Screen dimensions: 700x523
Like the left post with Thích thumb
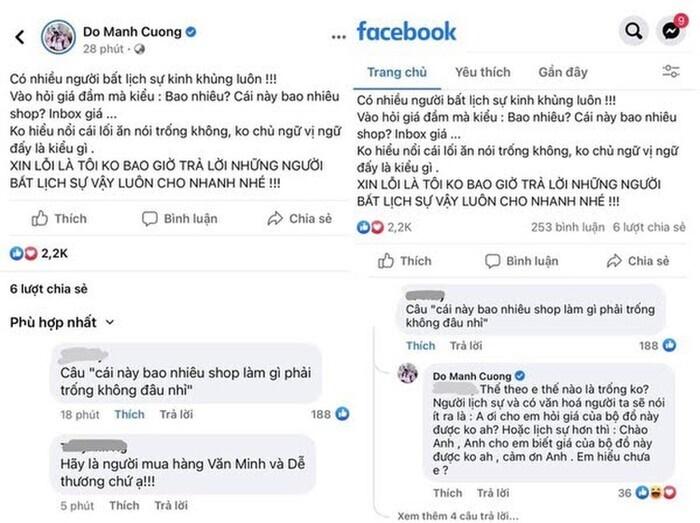(58, 218)
